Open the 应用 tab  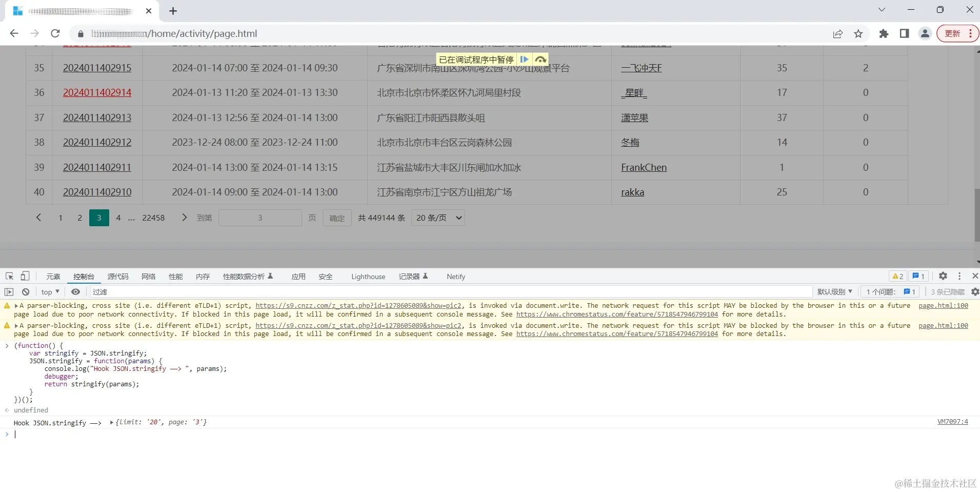(298, 277)
